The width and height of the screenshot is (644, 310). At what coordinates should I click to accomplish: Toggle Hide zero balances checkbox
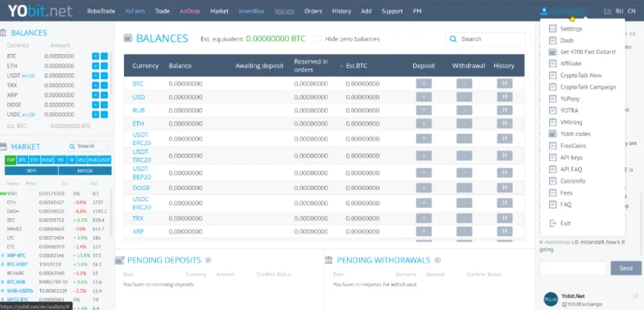[x=317, y=39]
